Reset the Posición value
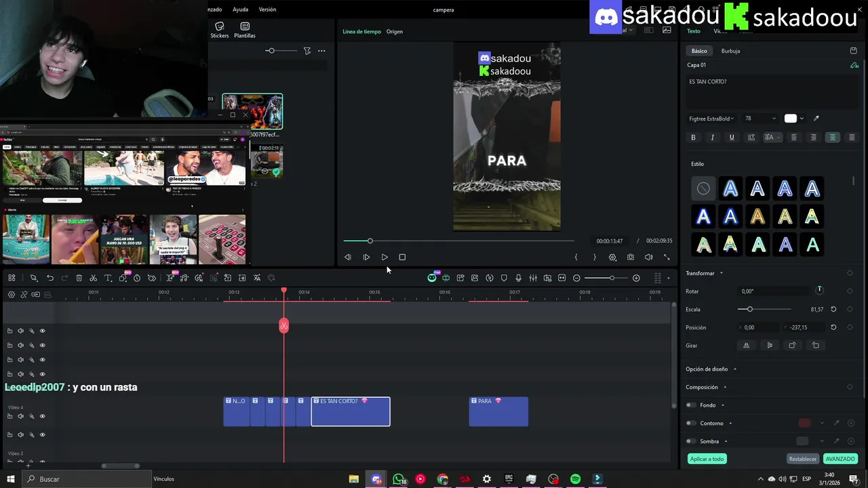The height and width of the screenshot is (488, 868). [x=833, y=327]
